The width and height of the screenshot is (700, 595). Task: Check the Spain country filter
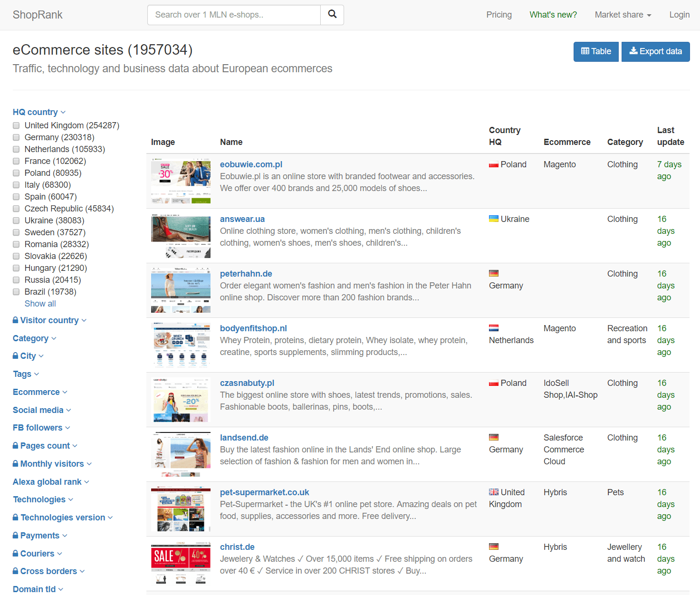point(16,197)
